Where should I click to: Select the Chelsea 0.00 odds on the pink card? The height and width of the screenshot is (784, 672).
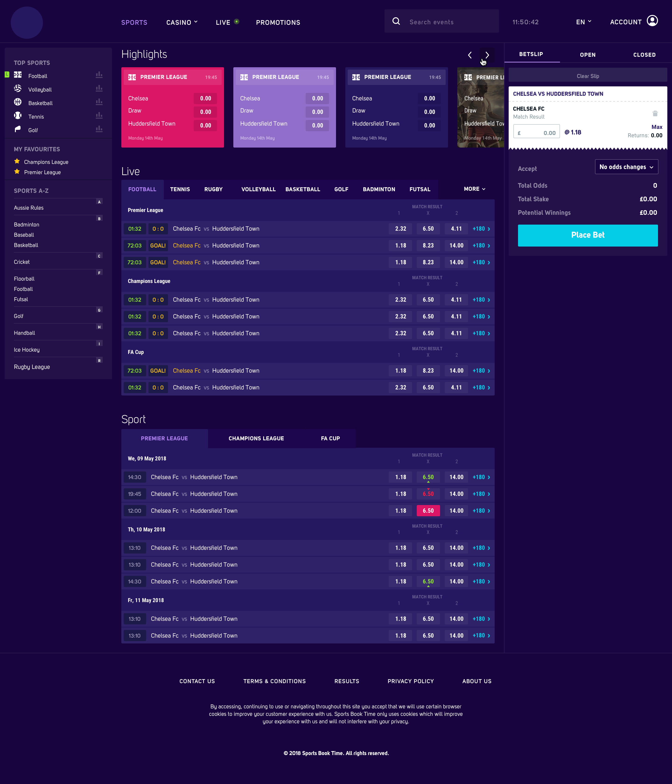click(205, 98)
